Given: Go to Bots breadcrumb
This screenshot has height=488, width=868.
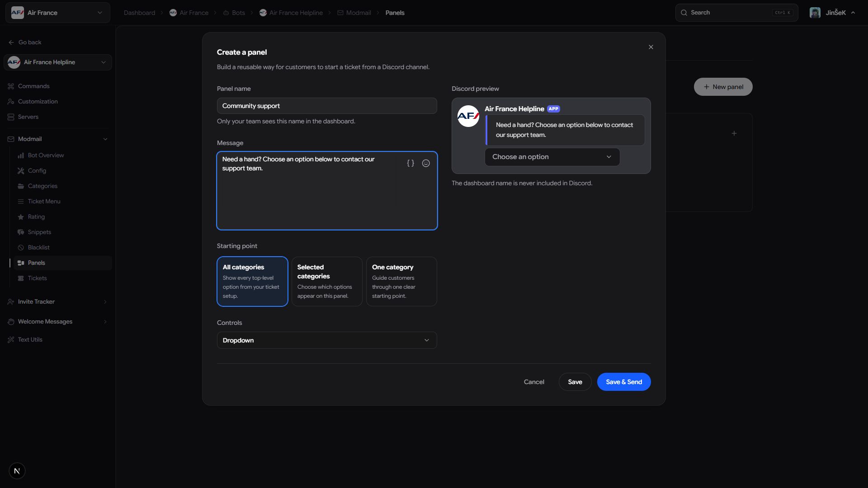Looking at the screenshot, I should coord(234,13).
